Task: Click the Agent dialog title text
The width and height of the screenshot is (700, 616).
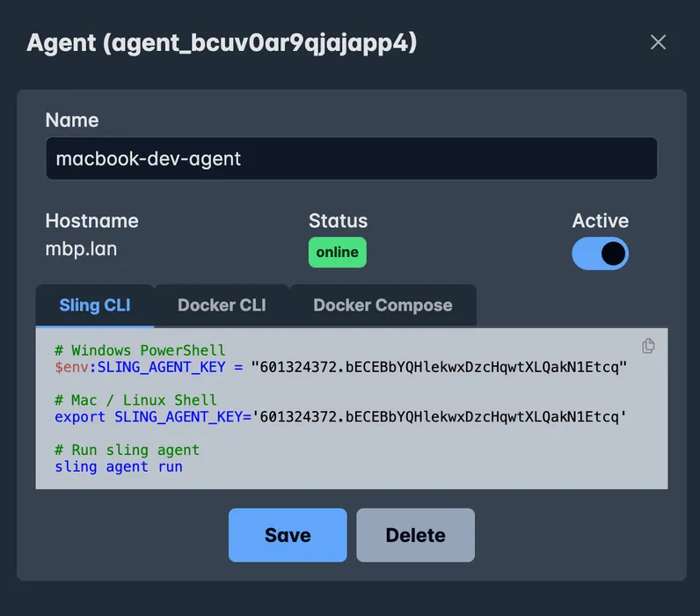Action: pos(222,43)
